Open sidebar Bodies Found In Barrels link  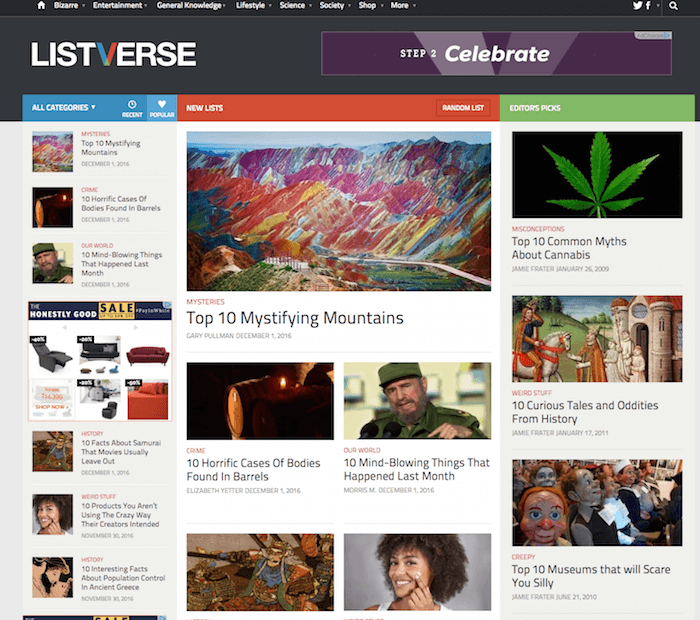(x=121, y=204)
